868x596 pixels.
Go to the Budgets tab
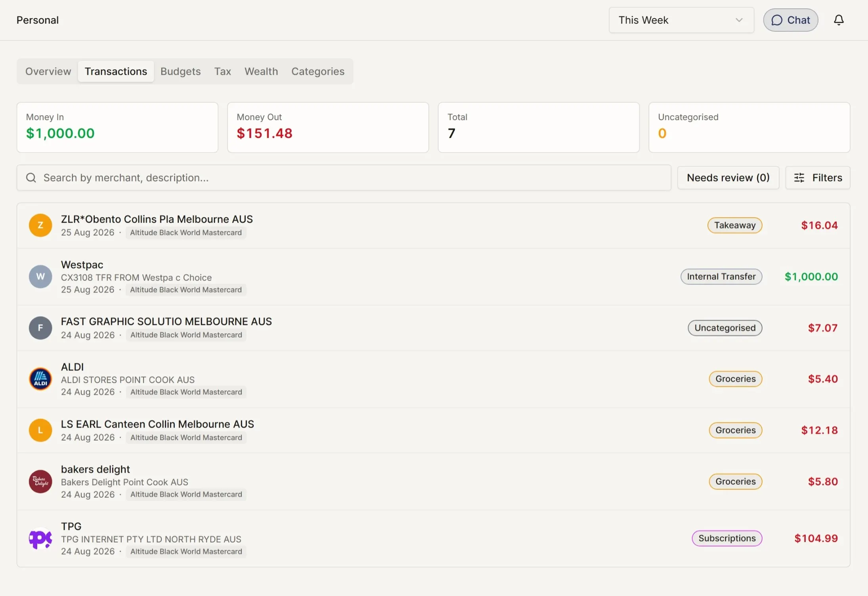coord(180,71)
